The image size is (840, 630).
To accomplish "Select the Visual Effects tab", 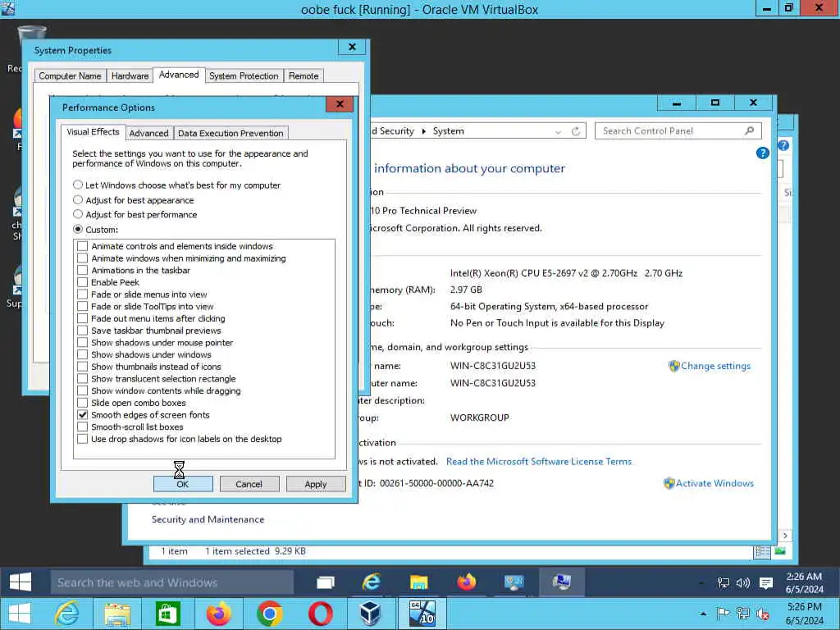I will click(x=93, y=132).
